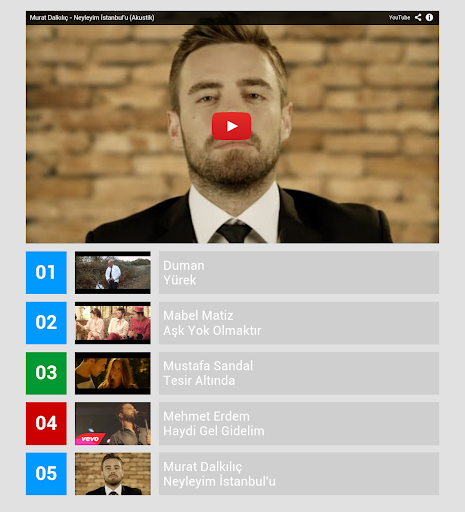
Task: Choose Murat Dalkılıç Neyleyim İstanbul'u entry
Action: [x=299, y=474]
